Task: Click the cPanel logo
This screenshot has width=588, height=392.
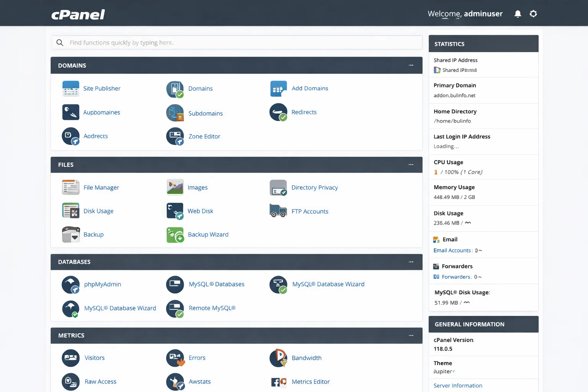Action: [x=78, y=15]
